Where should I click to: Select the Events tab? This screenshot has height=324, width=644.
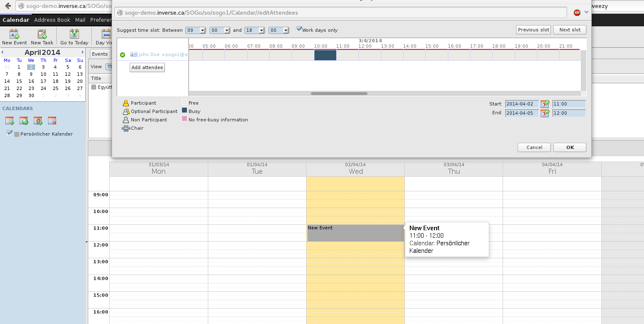point(100,54)
